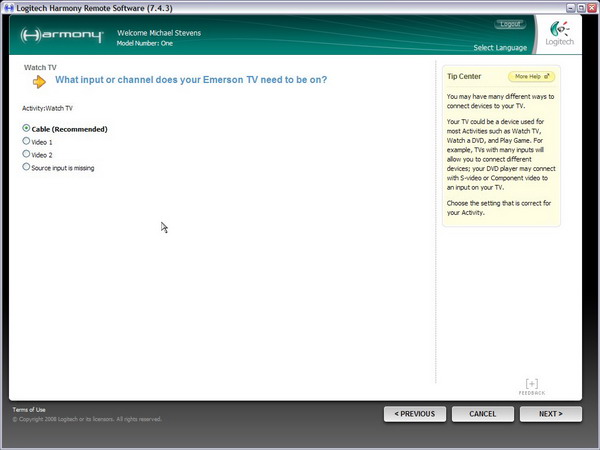Choose the Video 2 input option
The image size is (600, 450).
(x=26, y=154)
